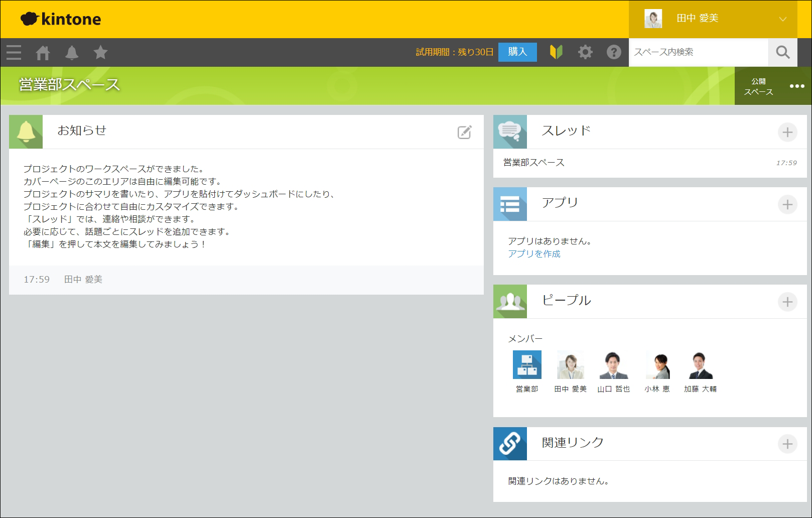Open the help question mark icon
812x518 pixels.
tap(614, 52)
